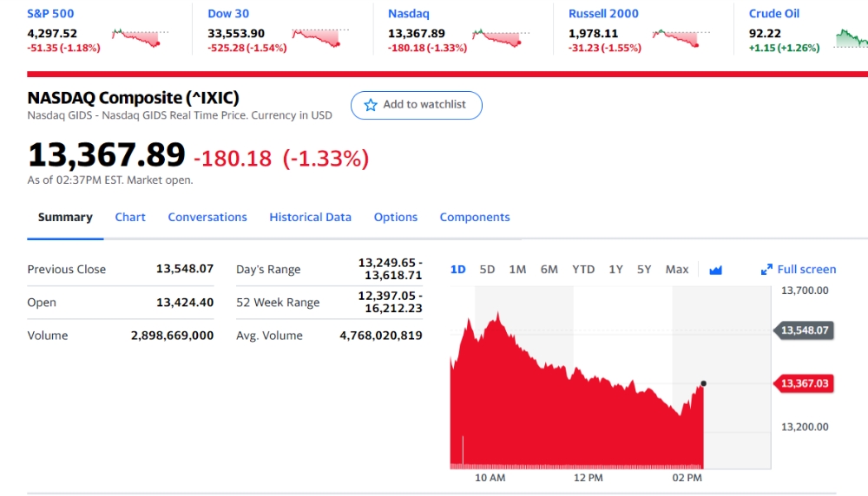Click the 13,367.03 current price marker
This screenshot has height=496, width=868.
pos(804,383)
